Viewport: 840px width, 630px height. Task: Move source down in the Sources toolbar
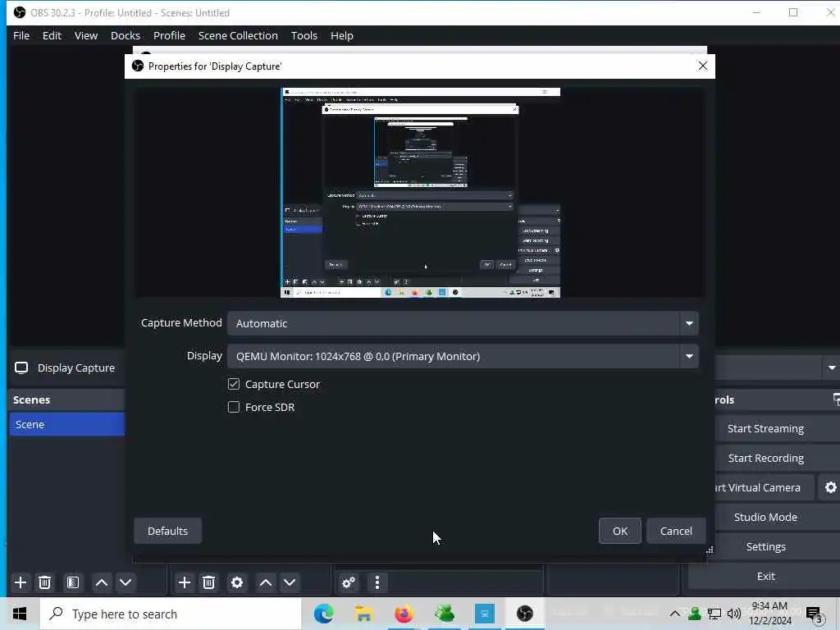click(x=290, y=582)
